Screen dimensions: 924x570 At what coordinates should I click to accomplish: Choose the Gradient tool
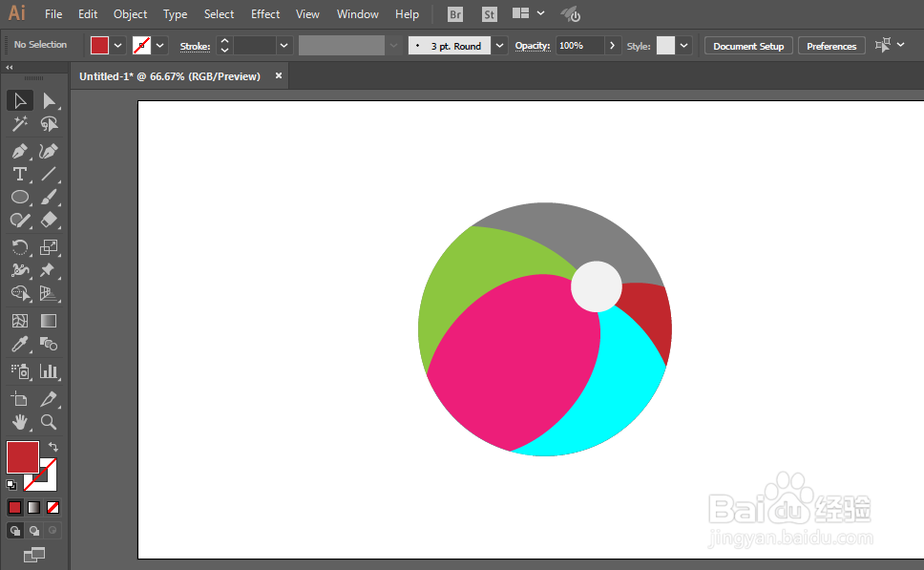click(49, 321)
